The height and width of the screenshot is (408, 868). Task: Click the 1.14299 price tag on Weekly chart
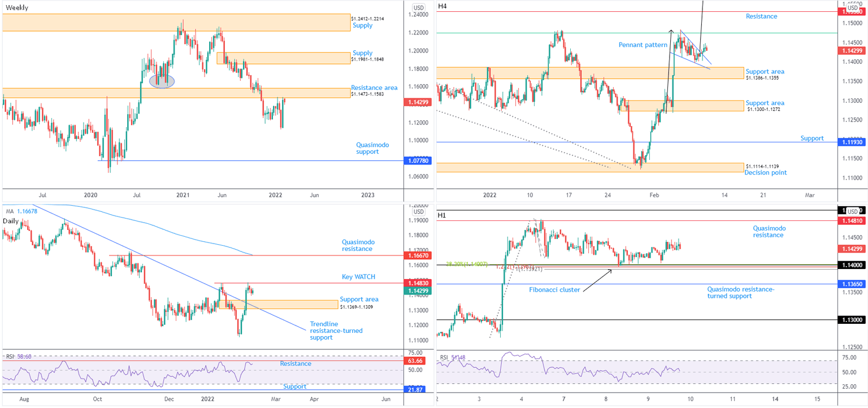coord(418,102)
